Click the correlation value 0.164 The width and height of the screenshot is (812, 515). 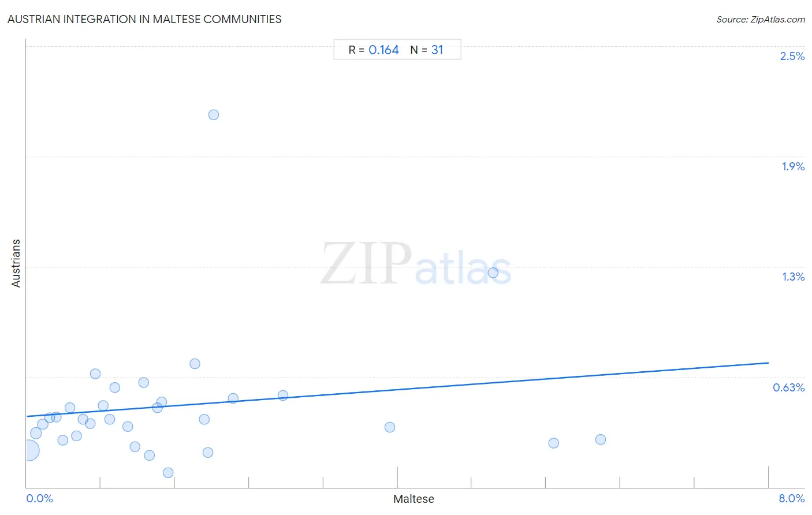383,50
